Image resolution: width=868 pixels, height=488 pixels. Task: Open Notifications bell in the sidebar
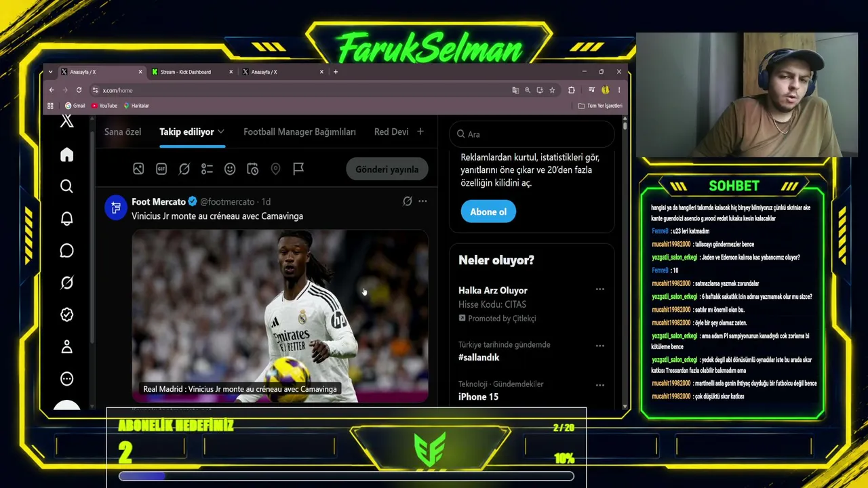[x=66, y=218]
